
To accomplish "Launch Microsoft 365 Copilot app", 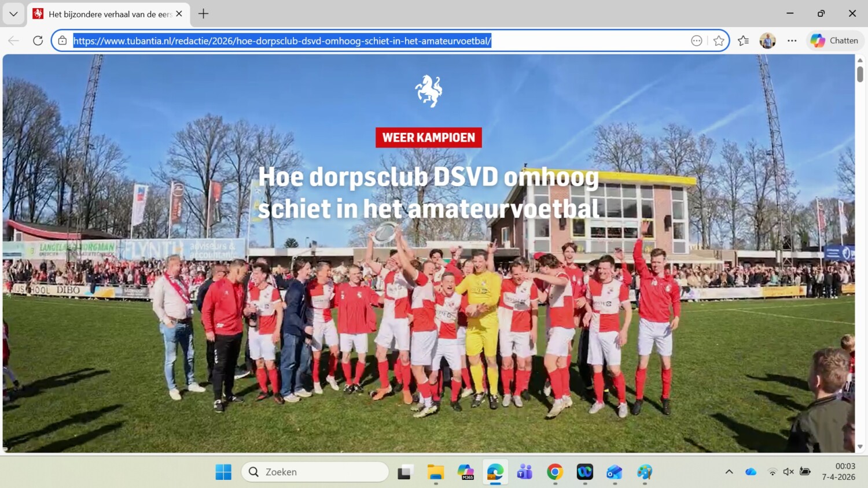I will click(465, 472).
